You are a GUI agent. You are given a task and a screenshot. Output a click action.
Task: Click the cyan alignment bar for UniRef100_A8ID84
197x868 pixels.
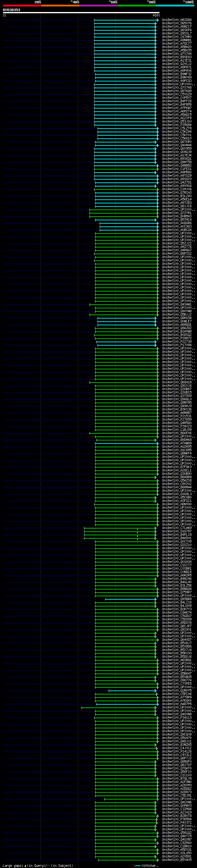coord(126,20)
